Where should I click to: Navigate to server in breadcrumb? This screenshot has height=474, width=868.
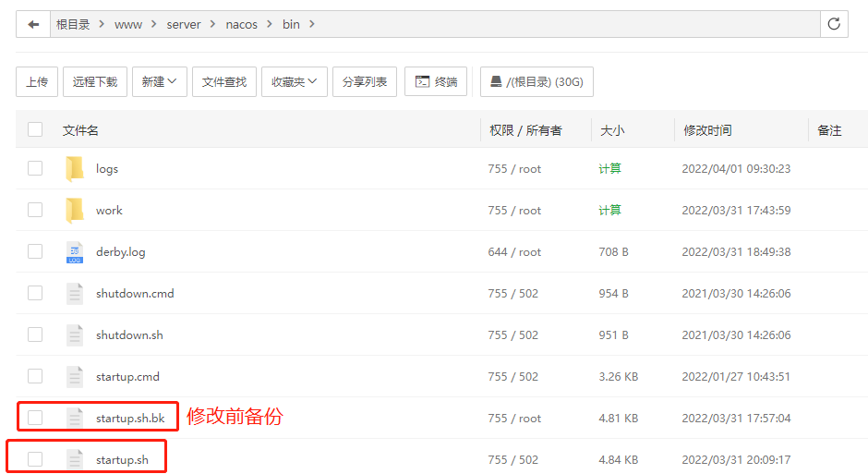(184, 24)
